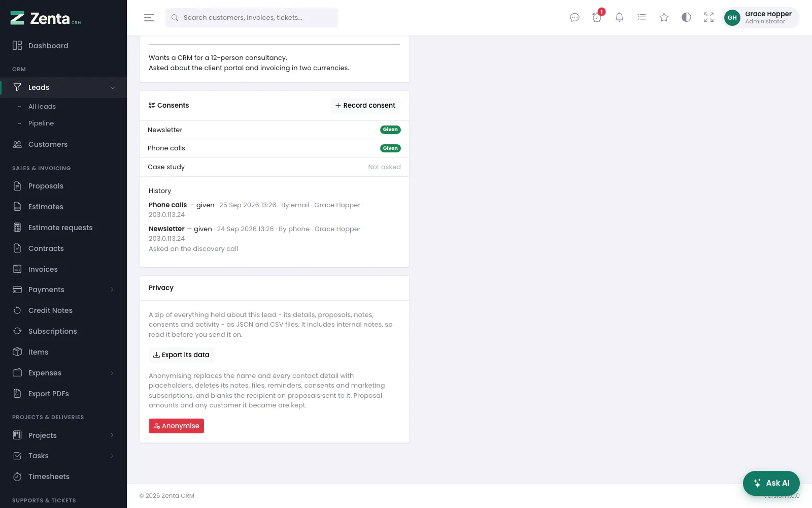The image size is (812, 508).
Task: Click the Contracts document icon
Action: point(17,248)
